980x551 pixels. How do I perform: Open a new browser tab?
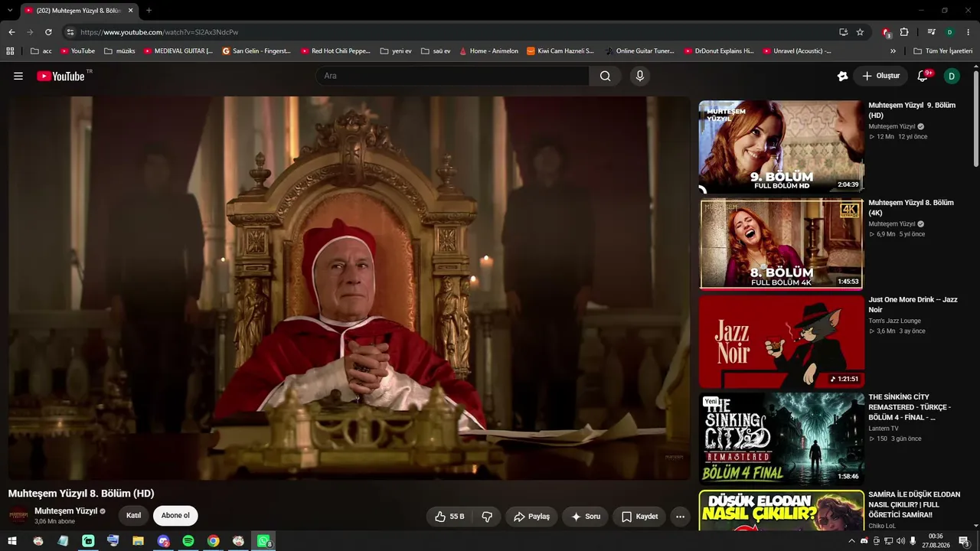click(x=149, y=11)
